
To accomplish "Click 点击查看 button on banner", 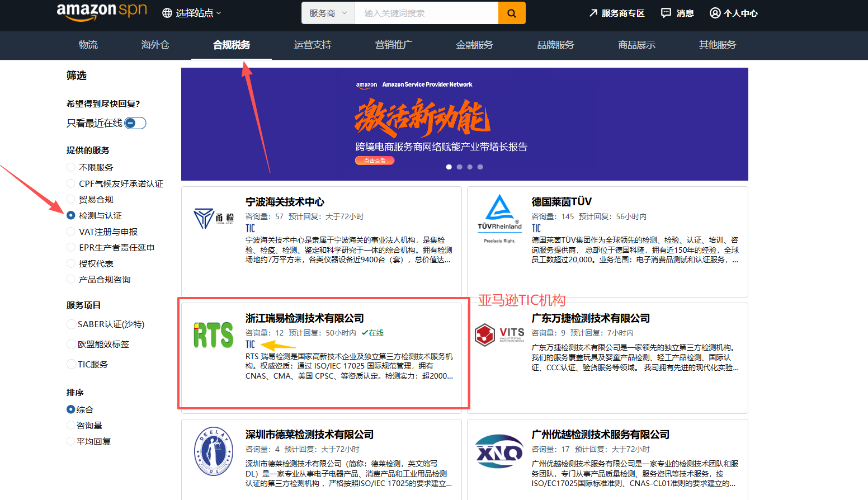I will (x=375, y=161).
